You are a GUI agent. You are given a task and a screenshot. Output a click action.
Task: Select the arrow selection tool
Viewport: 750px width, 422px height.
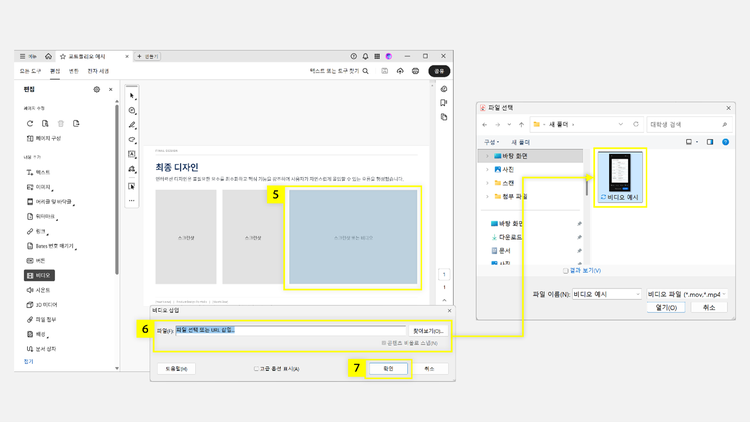pyautogui.click(x=132, y=96)
